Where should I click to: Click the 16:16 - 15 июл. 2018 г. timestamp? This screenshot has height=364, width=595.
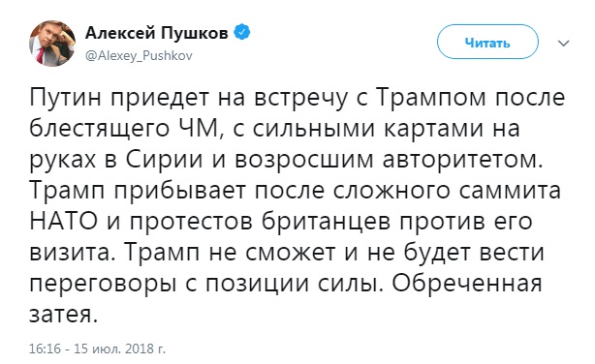[x=97, y=349]
